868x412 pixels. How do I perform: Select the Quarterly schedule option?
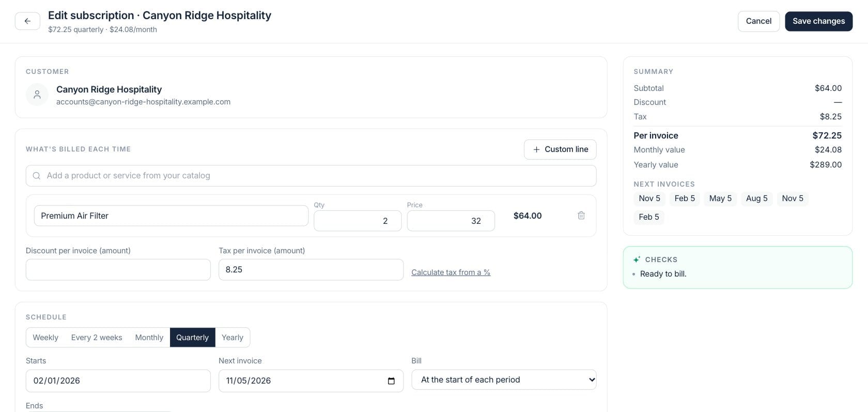pos(193,338)
